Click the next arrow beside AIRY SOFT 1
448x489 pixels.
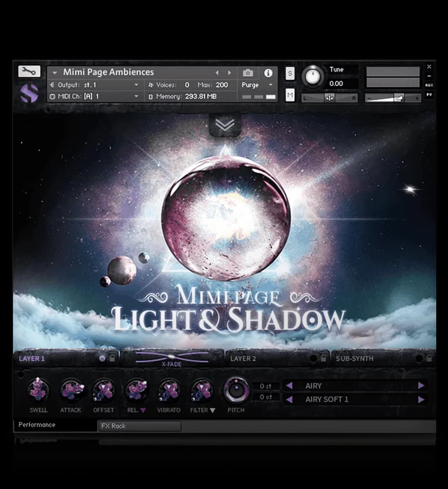click(422, 399)
